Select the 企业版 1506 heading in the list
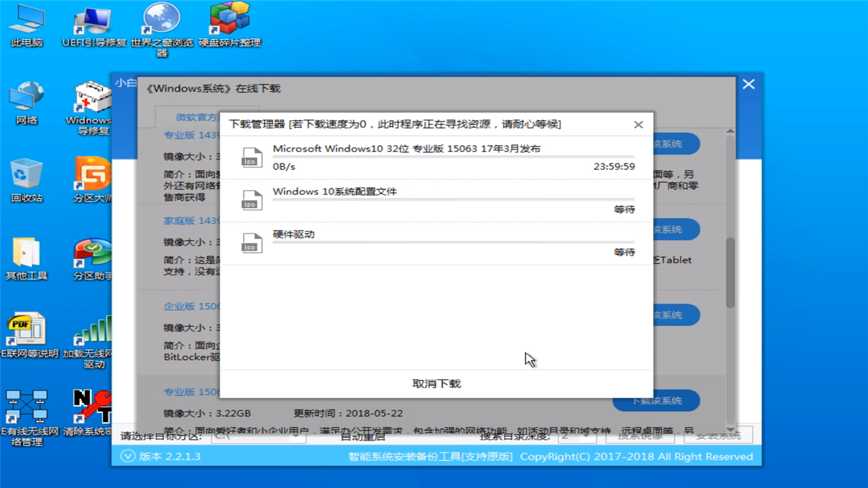The width and height of the screenshot is (868, 488). pyautogui.click(x=193, y=306)
